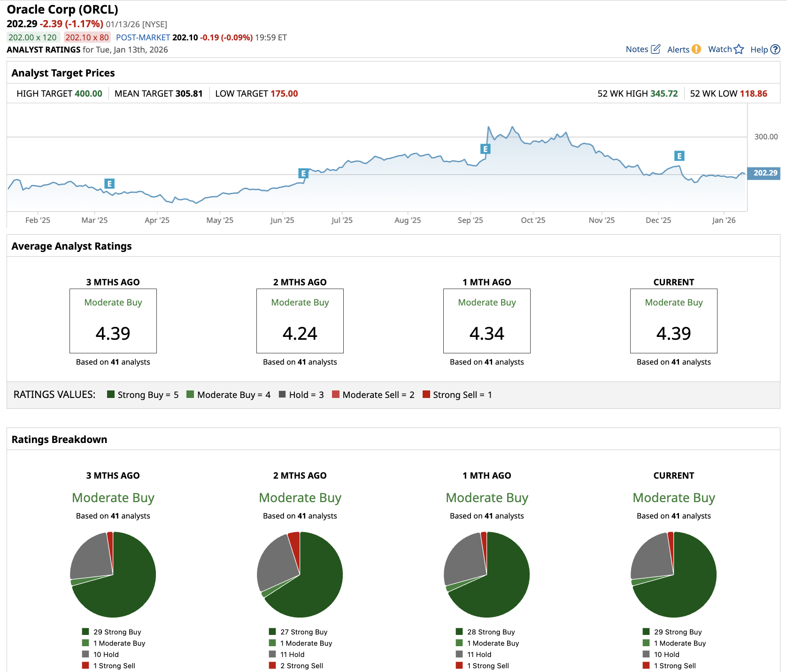Click the 4.39 rating box under CURRENT
The image size is (787, 672).
click(x=674, y=321)
